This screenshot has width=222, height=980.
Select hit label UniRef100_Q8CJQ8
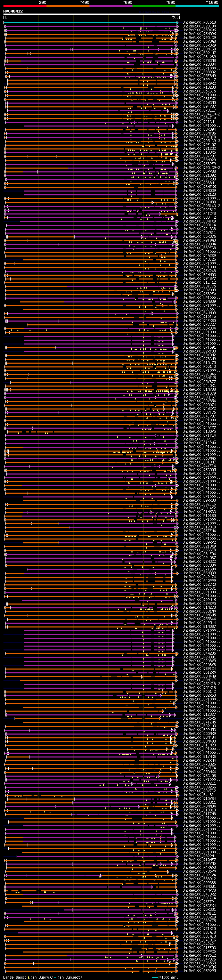199,776
